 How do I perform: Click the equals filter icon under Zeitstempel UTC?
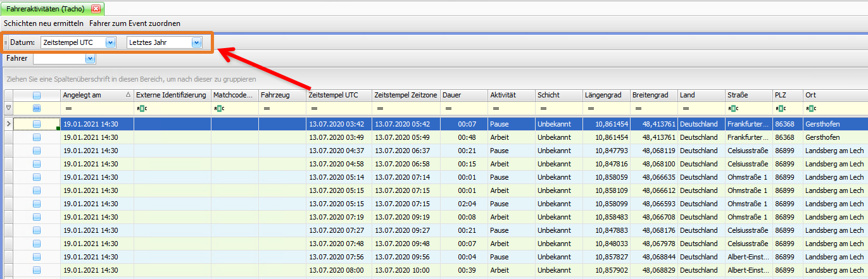coord(313,109)
